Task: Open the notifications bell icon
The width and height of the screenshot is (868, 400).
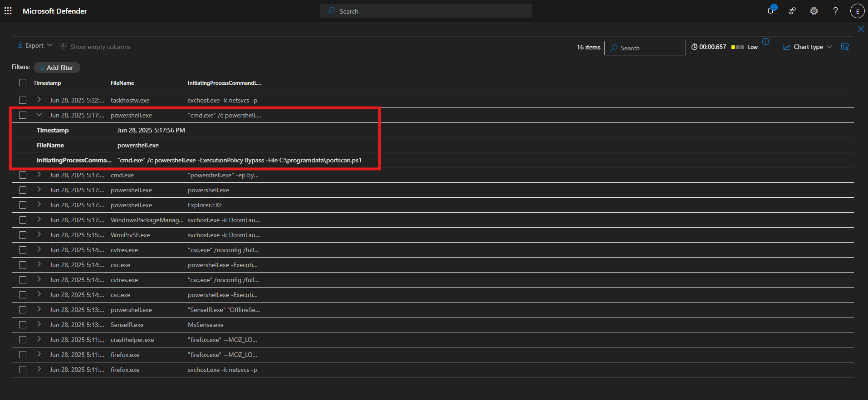Action: coord(770,11)
